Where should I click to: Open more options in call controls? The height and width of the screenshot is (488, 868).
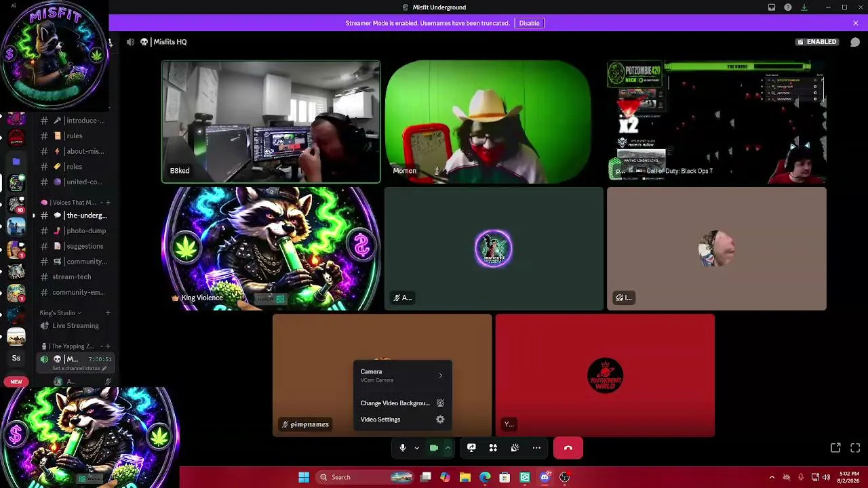pos(536,448)
